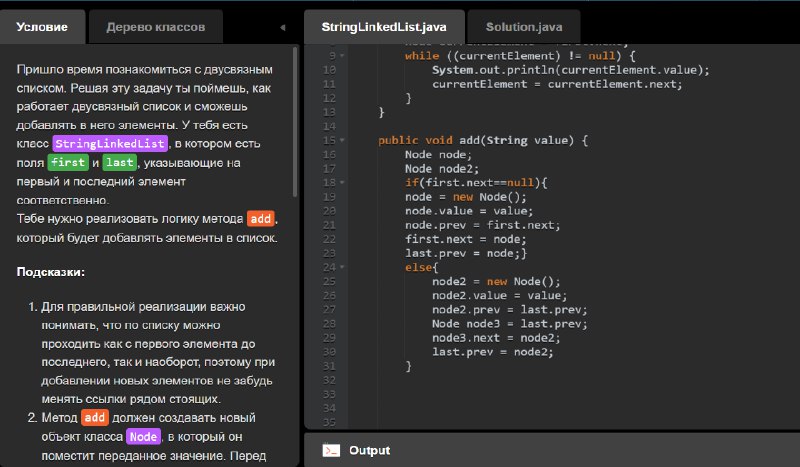Click the purple 'Node' class tag
This screenshot has width=800, height=467.
click(143, 436)
